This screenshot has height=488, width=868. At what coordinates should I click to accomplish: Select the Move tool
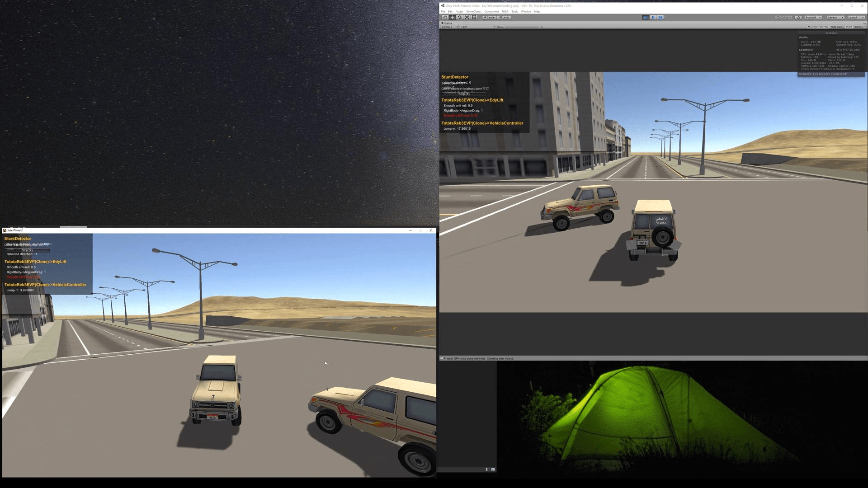tap(452, 17)
